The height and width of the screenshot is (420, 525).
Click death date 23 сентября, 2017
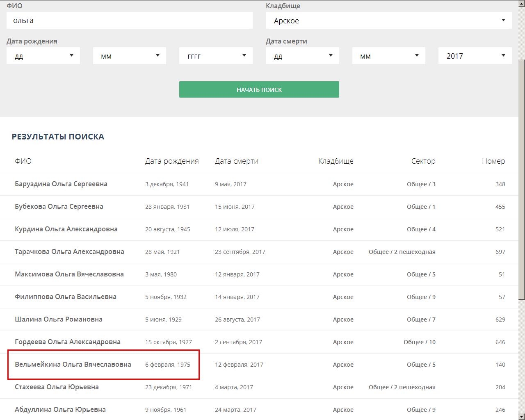coord(240,252)
